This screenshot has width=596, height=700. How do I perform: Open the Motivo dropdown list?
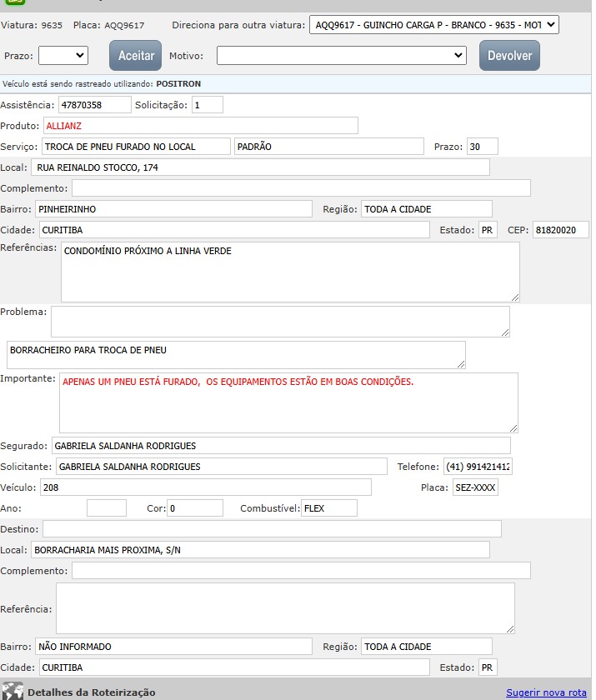pyautogui.click(x=341, y=56)
